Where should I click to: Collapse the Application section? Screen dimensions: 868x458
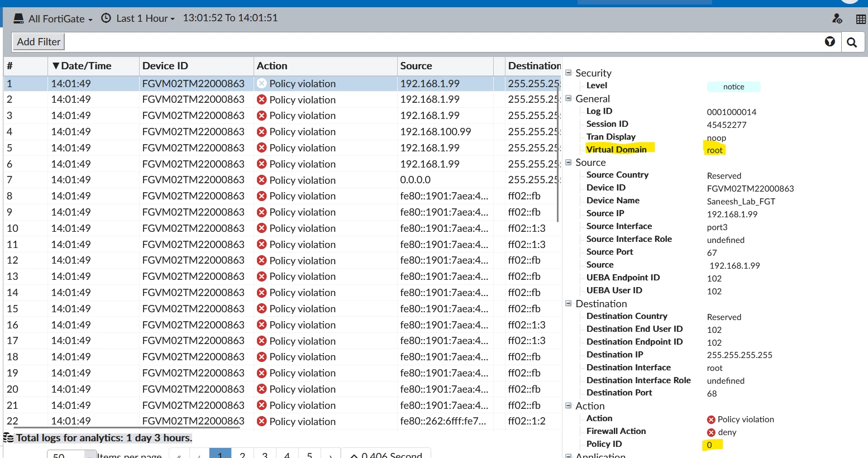click(x=569, y=455)
